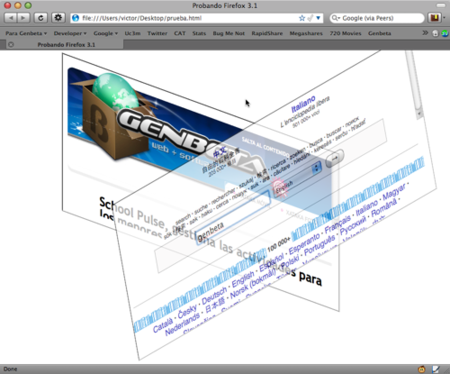Viewport: 450px width, 374px height.
Task: Open the search engine chooser magnifier icon
Action: click(335, 18)
